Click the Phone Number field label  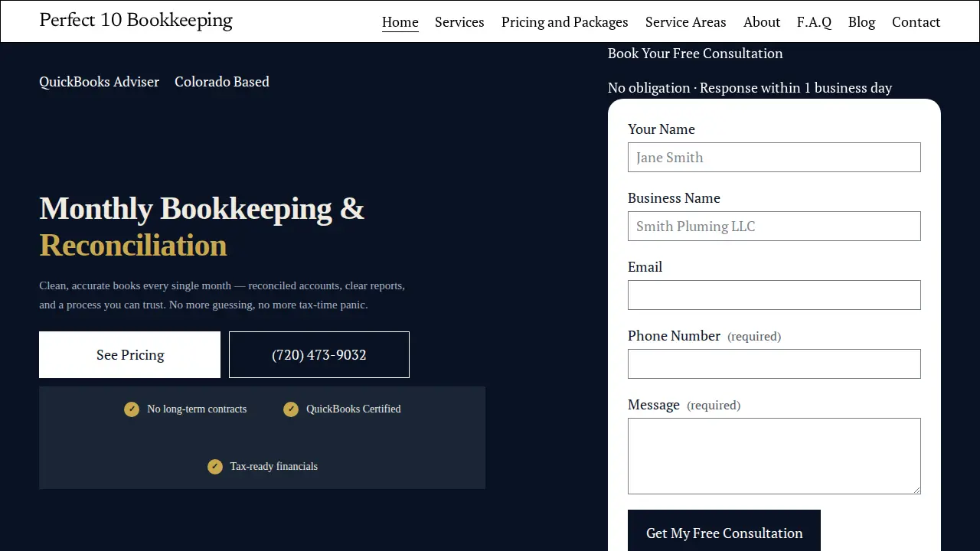[674, 336]
